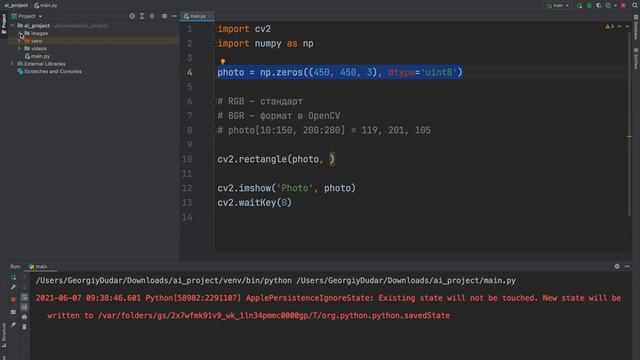Open Run panel settings gear icon

coord(617,266)
